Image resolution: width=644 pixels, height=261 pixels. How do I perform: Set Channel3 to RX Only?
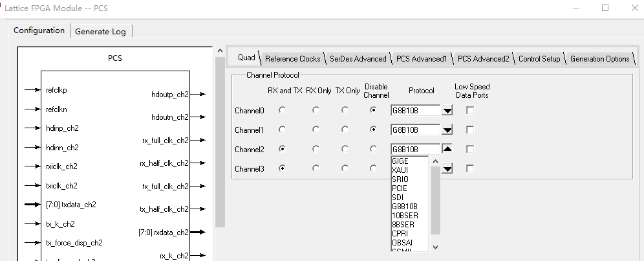pyautogui.click(x=316, y=168)
